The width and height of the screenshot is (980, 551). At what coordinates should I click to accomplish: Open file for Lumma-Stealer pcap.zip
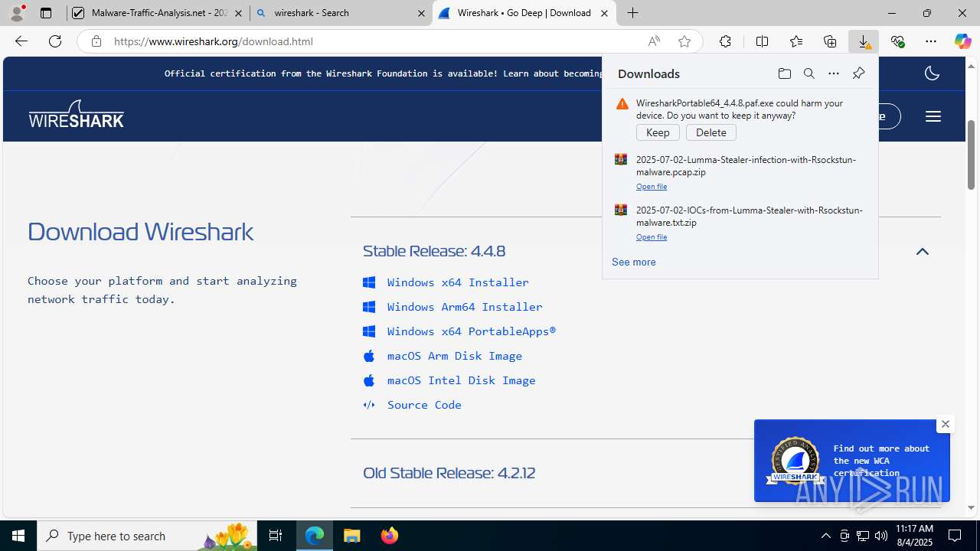point(652,187)
